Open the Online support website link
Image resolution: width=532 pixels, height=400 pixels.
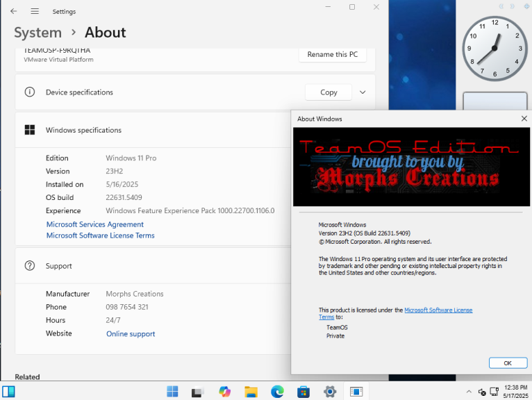(131, 334)
